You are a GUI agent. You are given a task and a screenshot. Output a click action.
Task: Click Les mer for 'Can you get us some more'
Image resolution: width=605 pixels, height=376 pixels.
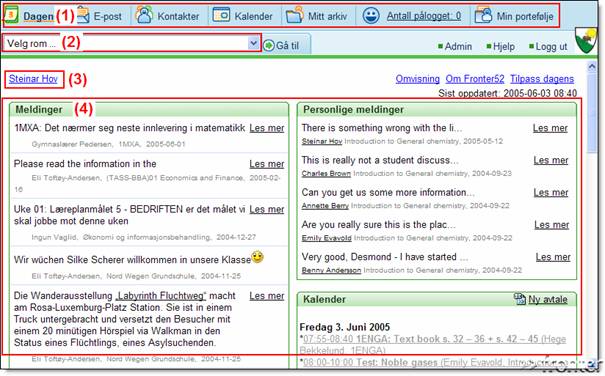[551, 192]
